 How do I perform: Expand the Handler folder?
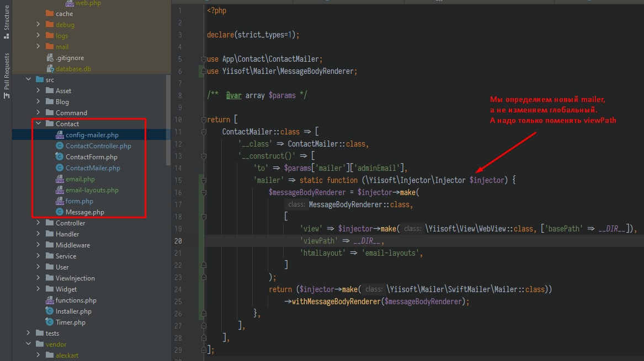pos(38,234)
